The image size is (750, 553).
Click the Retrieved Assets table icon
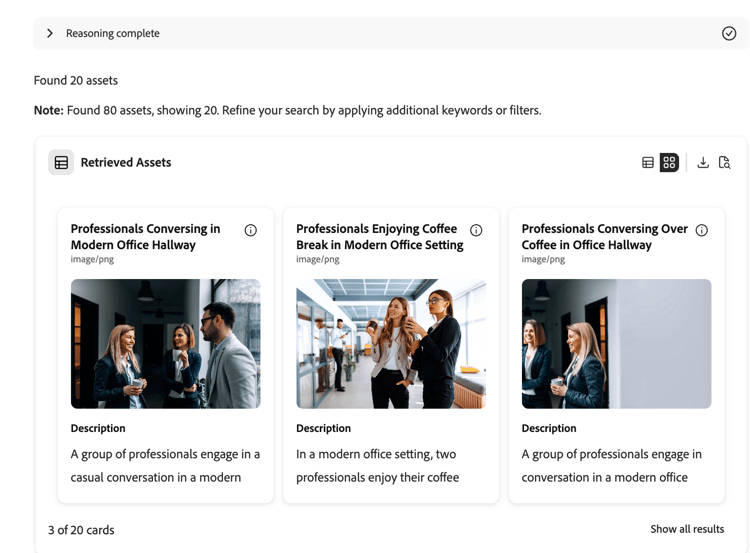(61, 163)
